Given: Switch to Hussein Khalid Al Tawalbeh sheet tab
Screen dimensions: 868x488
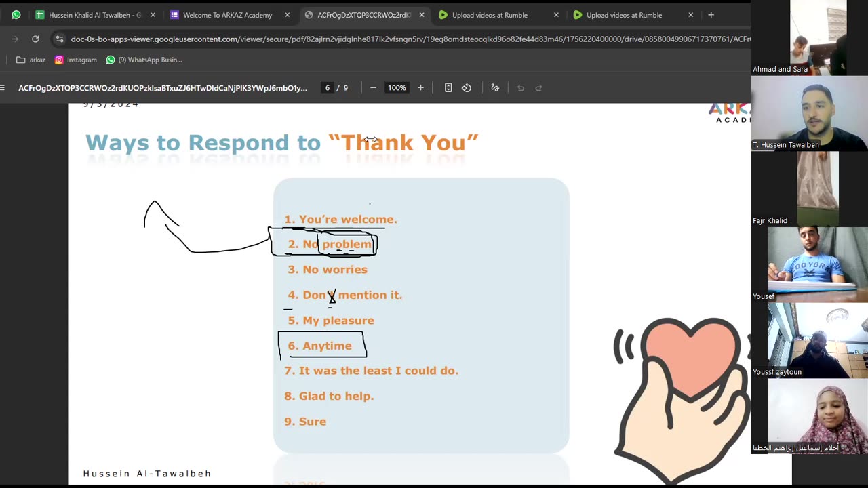Looking at the screenshot, I should pos(94,15).
